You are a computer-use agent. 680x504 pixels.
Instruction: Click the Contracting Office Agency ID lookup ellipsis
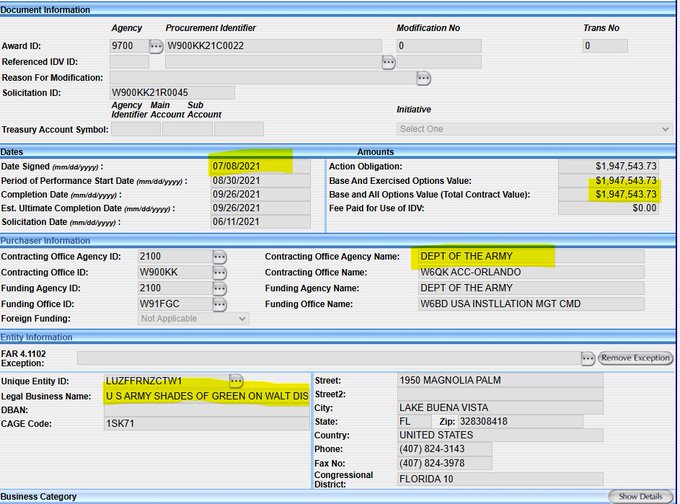pos(220,257)
